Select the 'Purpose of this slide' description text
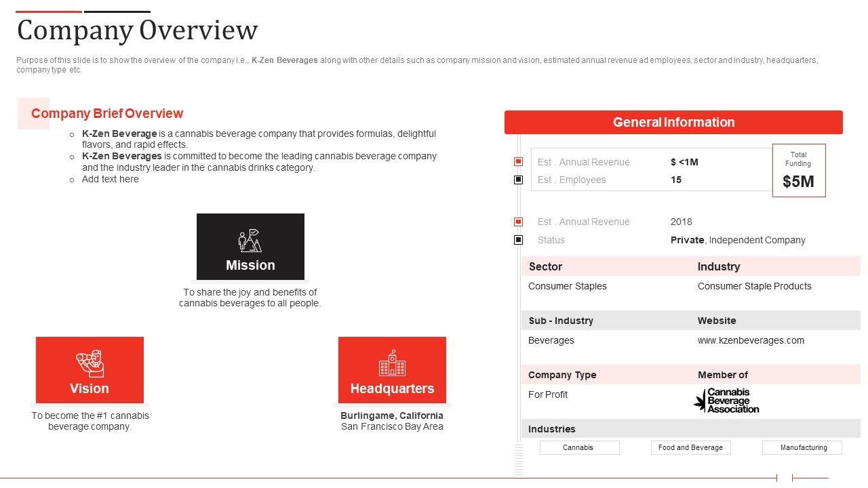868x488 pixels. coord(417,64)
